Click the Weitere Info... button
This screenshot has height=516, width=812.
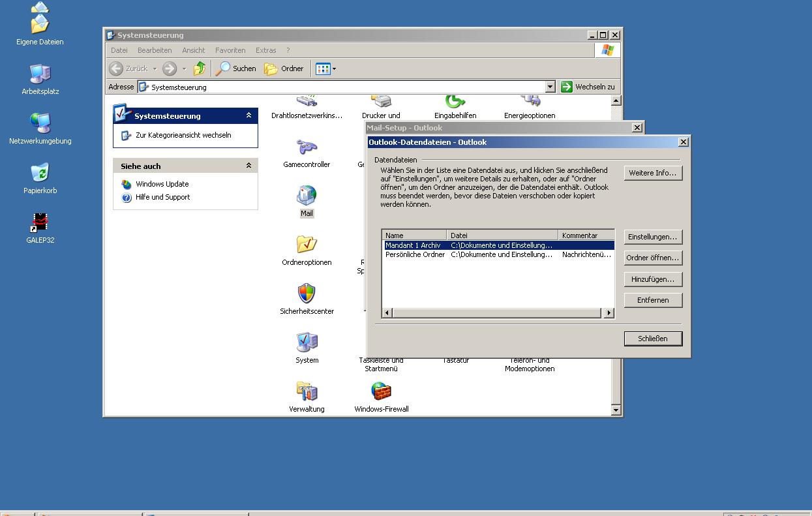coord(653,173)
